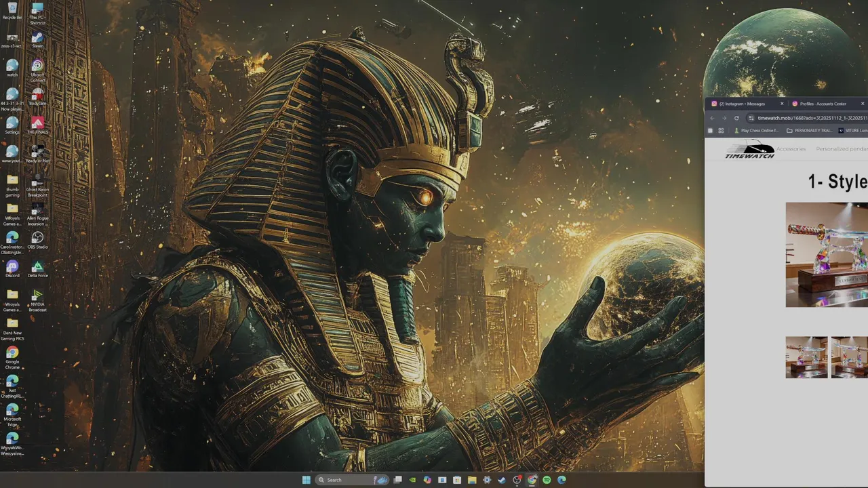Select the second small product thumbnail
The height and width of the screenshot is (488, 868).
[x=849, y=357]
